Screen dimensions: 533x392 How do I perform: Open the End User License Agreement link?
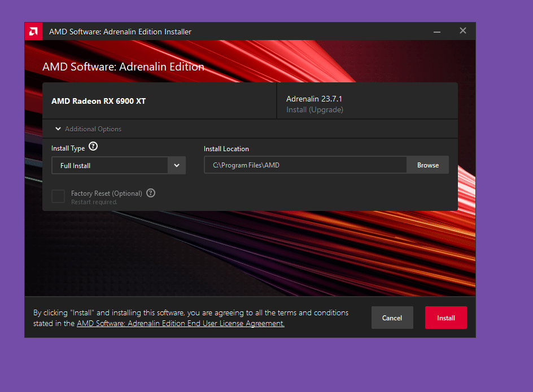[181, 323]
